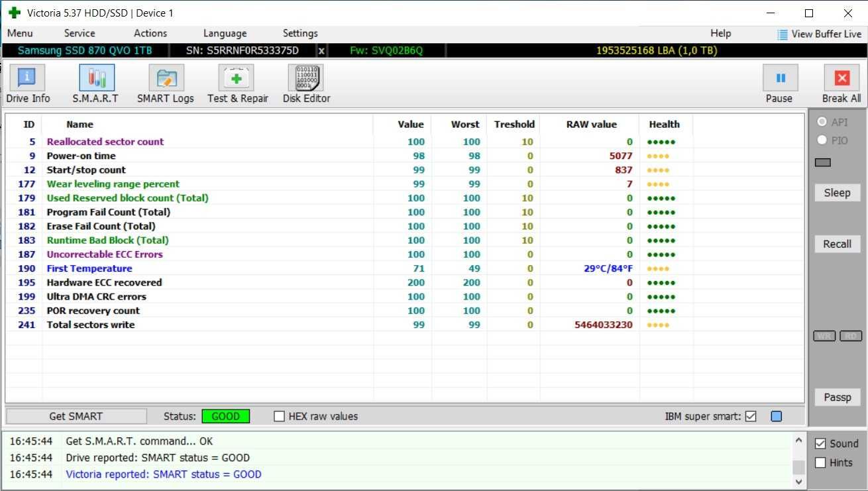The height and width of the screenshot is (491, 868).
Task: Open the Actions menu
Action: coord(150,33)
